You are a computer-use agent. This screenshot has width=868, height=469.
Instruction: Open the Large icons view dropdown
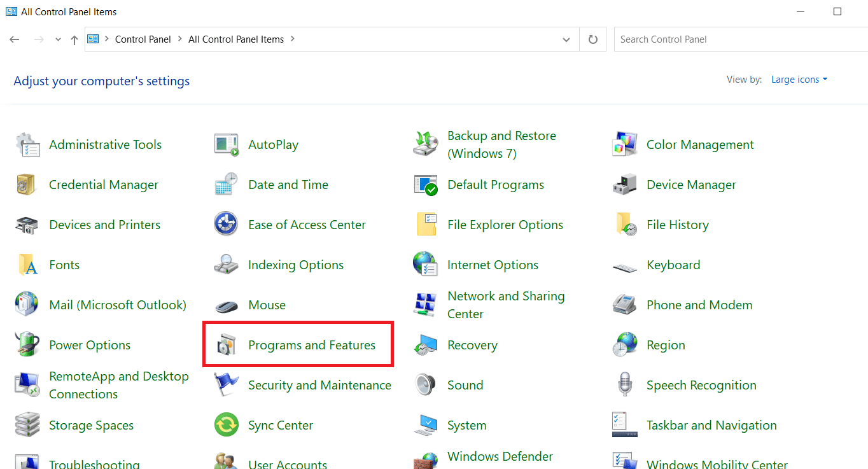coord(799,79)
